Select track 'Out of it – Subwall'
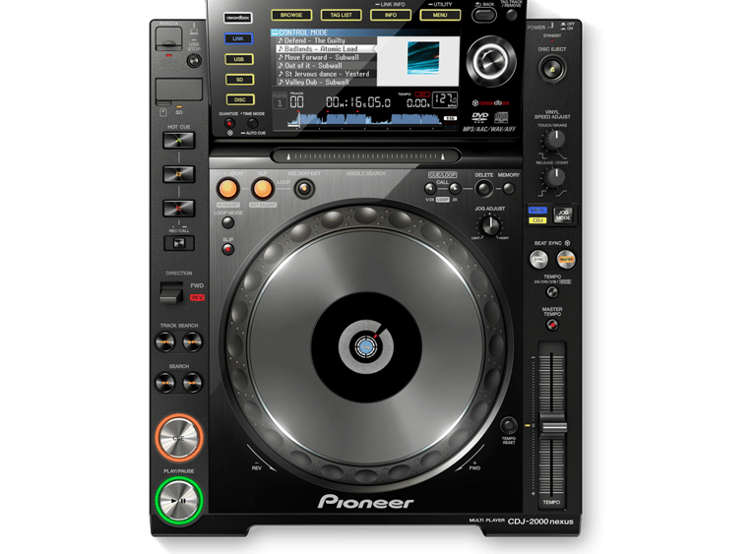The height and width of the screenshot is (554, 756). [326, 65]
